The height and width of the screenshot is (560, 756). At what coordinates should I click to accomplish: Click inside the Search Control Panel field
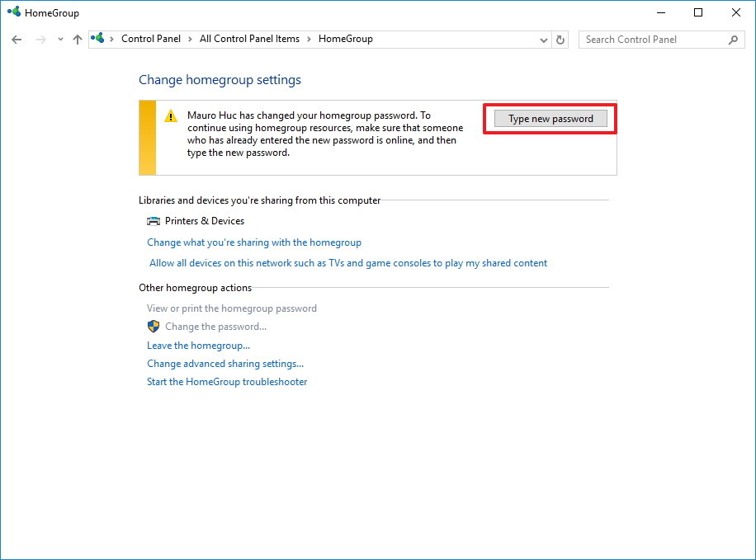pos(644,39)
